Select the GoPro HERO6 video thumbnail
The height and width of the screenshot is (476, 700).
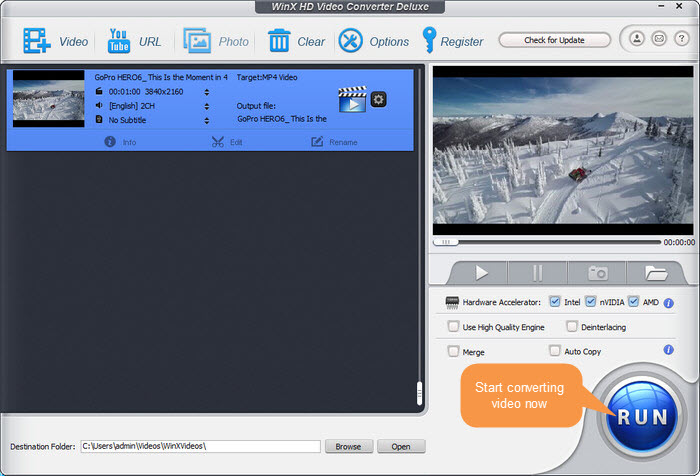point(49,99)
